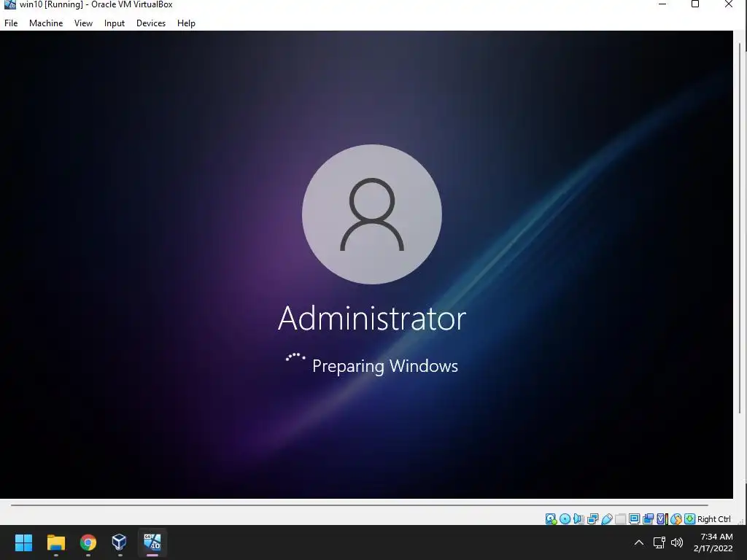The width and height of the screenshot is (747, 560).
Task: Open Google Chrome from taskbar
Action: (x=88, y=542)
